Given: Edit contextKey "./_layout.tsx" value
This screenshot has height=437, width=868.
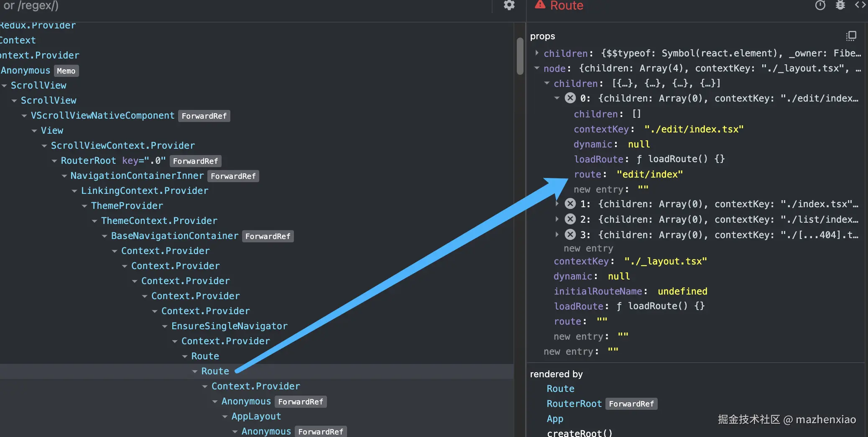Looking at the screenshot, I should point(665,261).
